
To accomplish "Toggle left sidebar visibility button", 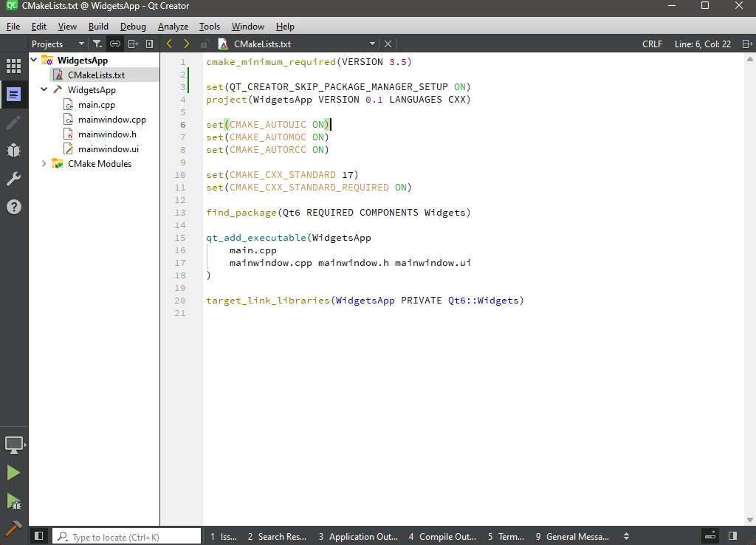I will (39, 536).
